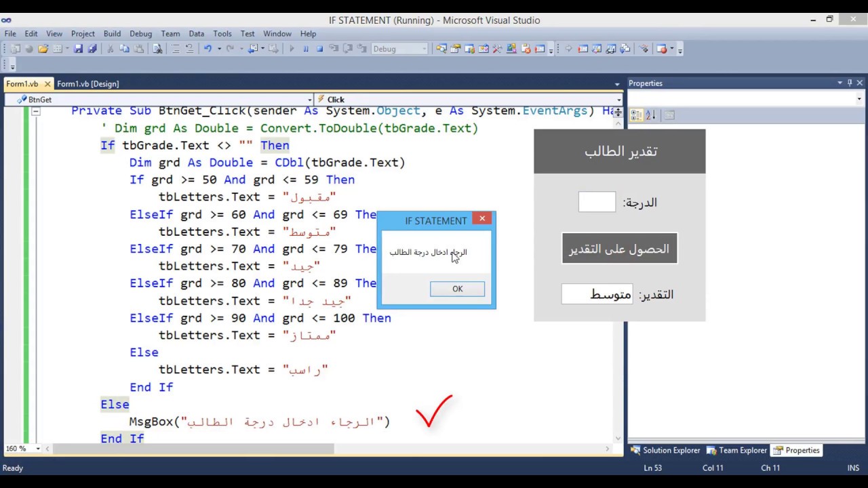Click the Navigate Forward icon
The image size is (868, 488).
point(273,49)
